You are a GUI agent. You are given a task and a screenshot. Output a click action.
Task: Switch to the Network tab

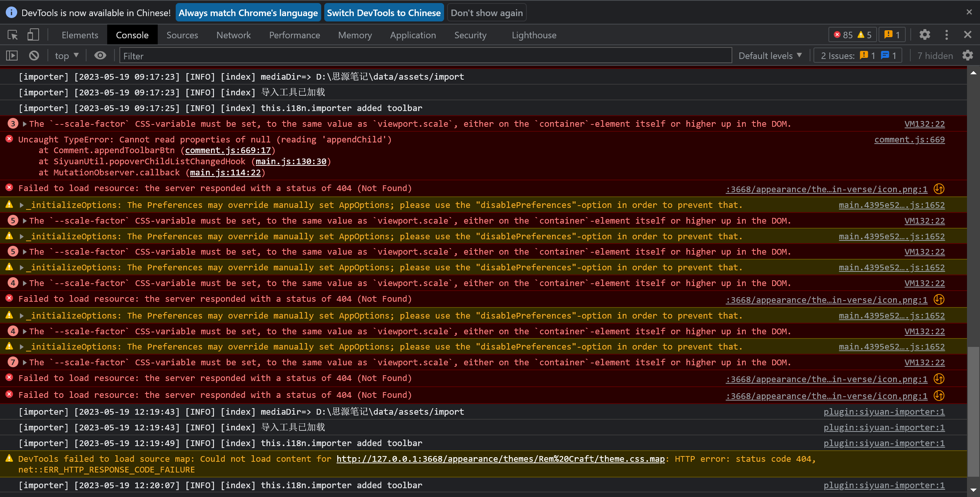pyautogui.click(x=233, y=35)
